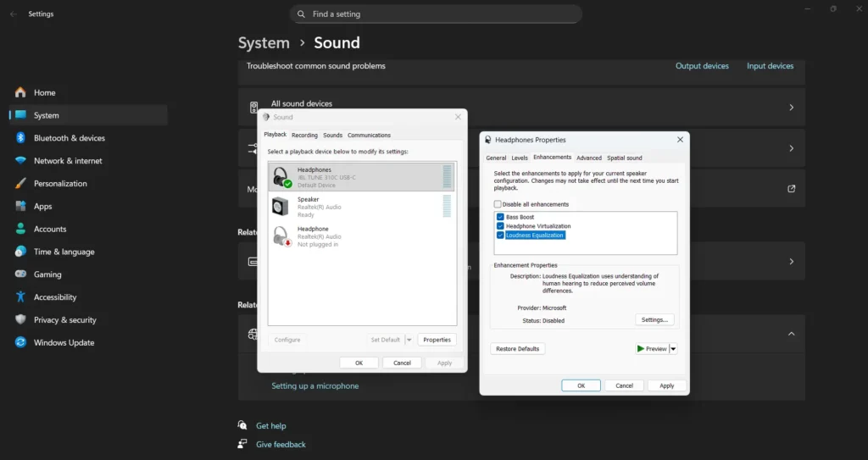Open Accessibility icon in sidebar

pyautogui.click(x=20, y=297)
